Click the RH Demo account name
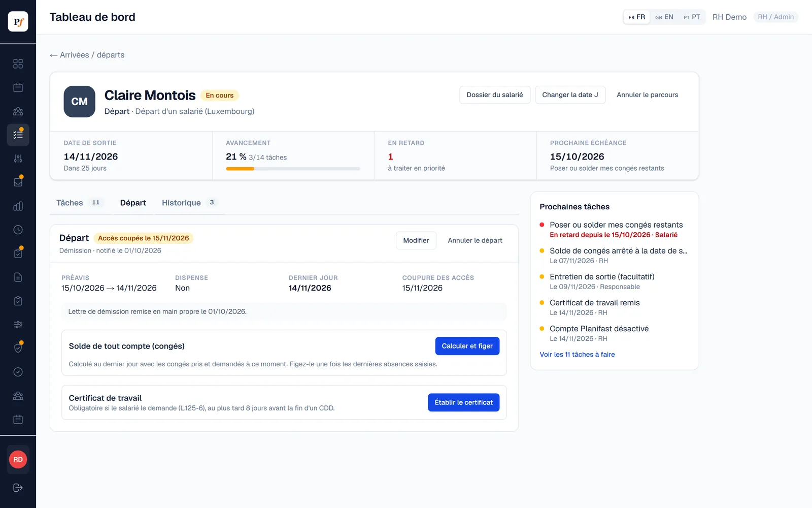This screenshot has width=812, height=508. [x=729, y=17]
